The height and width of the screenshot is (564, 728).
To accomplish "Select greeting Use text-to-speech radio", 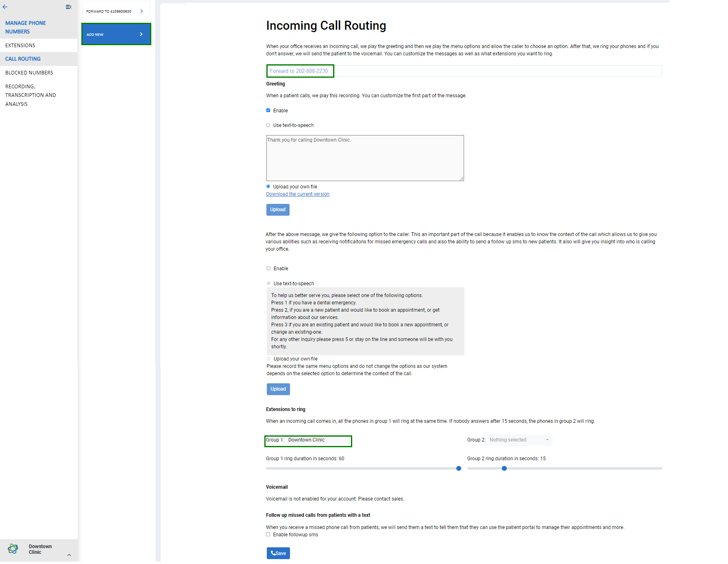I will click(268, 125).
